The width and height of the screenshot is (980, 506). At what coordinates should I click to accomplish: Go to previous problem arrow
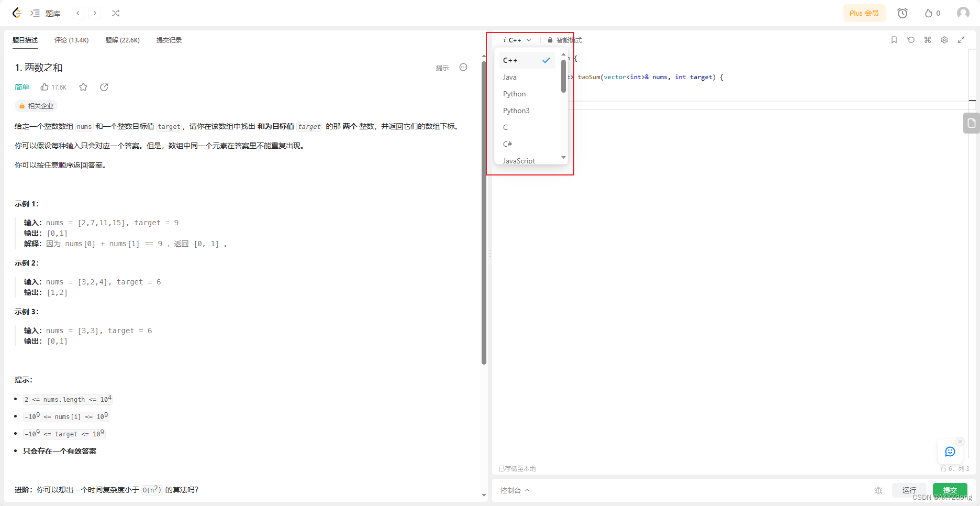click(78, 13)
